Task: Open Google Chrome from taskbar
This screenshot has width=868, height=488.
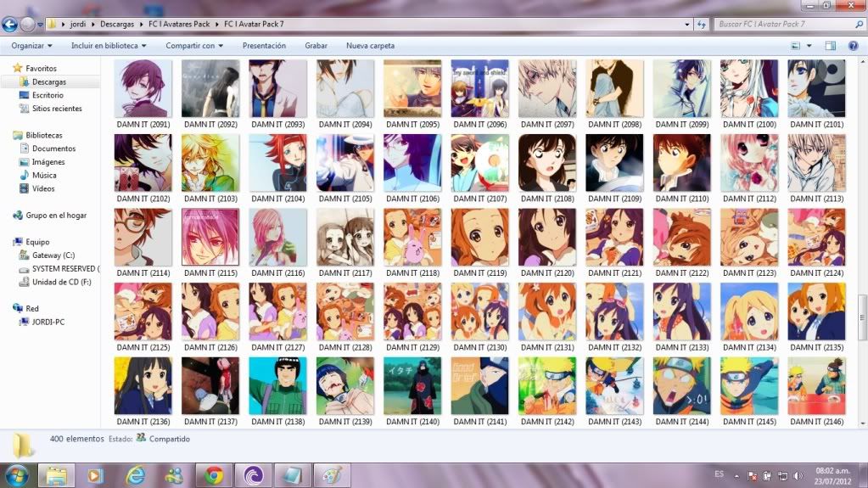Action: [x=214, y=476]
